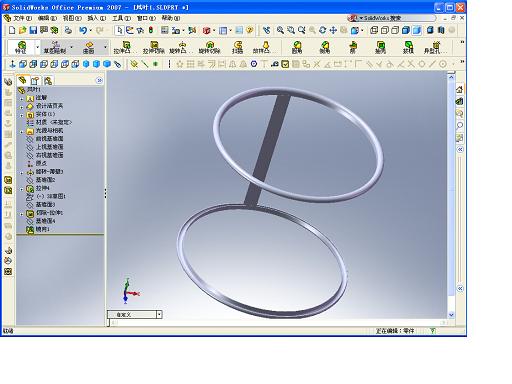
Task: Open the Sketch (草图绘制) toolbar flyout arrow
Action: (x=71, y=47)
